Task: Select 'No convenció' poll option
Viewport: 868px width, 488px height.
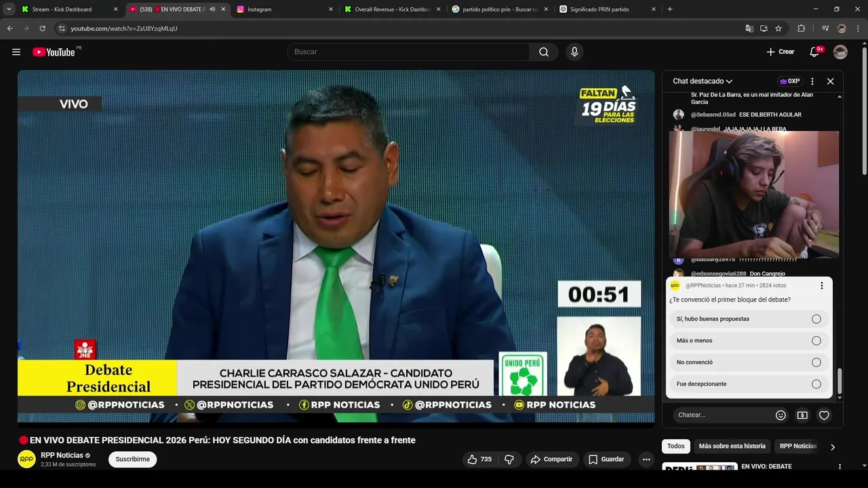Action: [749, 363]
